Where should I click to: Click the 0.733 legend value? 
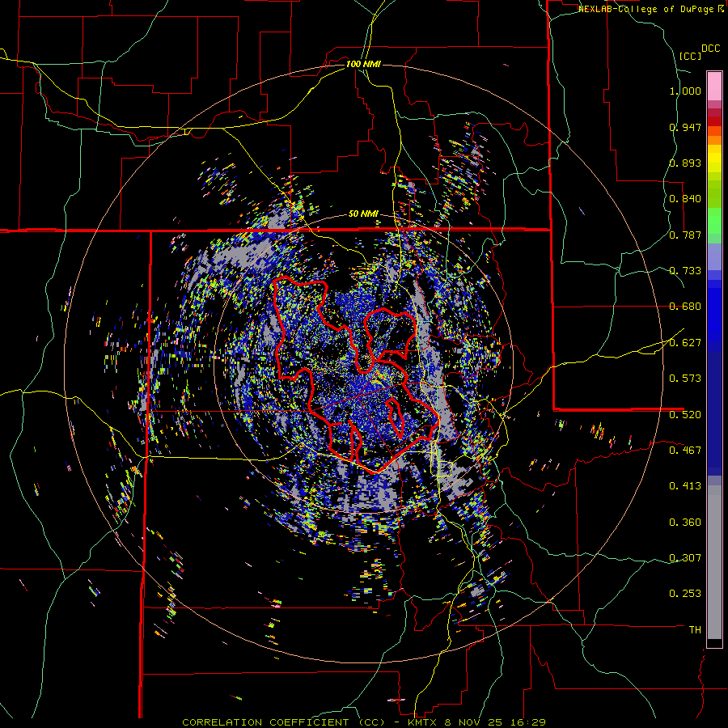[685, 271]
